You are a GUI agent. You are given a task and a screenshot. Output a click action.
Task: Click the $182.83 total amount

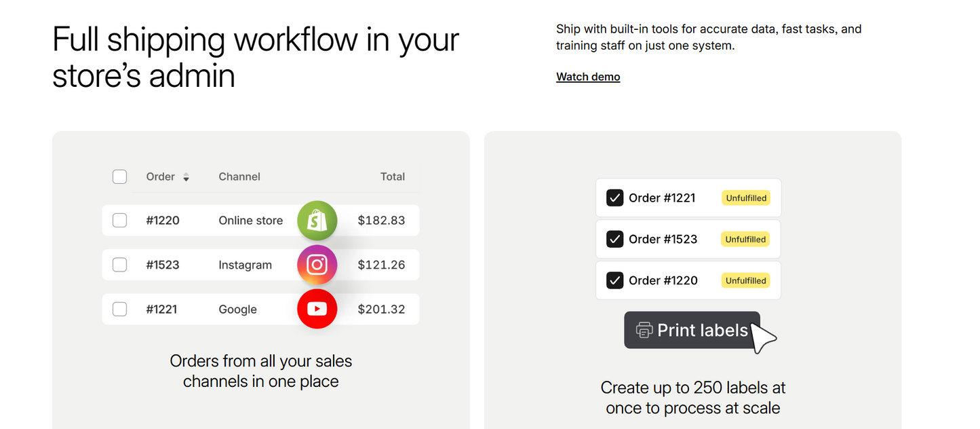(x=381, y=221)
